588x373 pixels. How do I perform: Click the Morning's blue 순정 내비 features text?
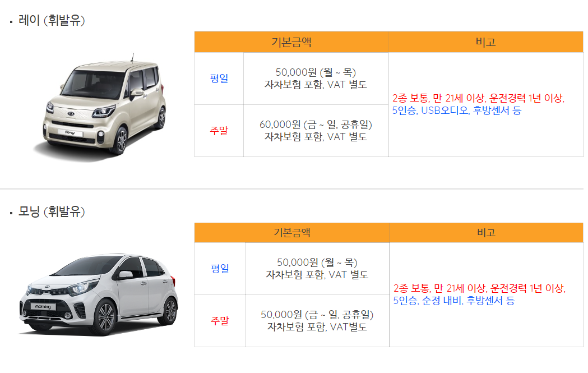pyautogui.click(x=454, y=301)
